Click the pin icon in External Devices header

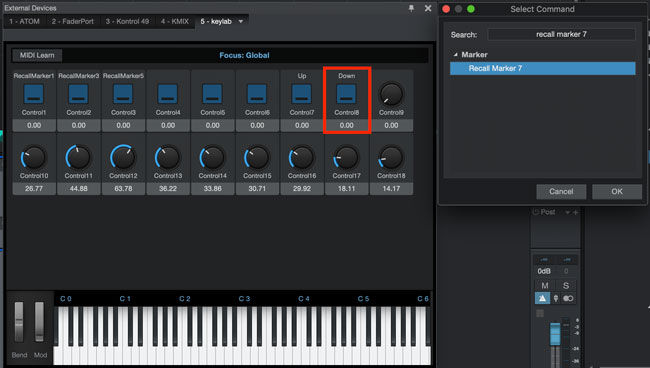[x=411, y=8]
